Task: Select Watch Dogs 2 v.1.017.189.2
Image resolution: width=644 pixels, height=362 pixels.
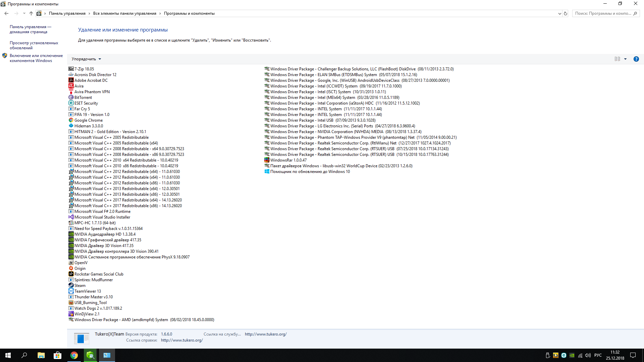Action: [x=98, y=308]
